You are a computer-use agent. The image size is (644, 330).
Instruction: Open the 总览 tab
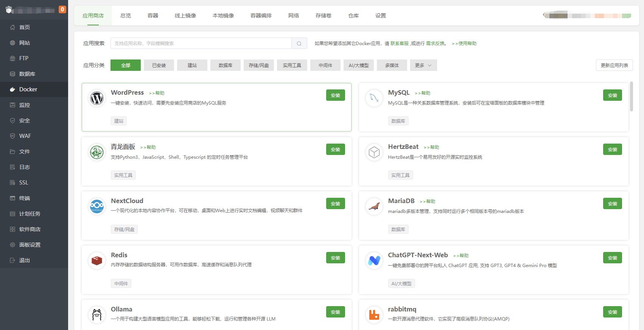(x=126, y=16)
